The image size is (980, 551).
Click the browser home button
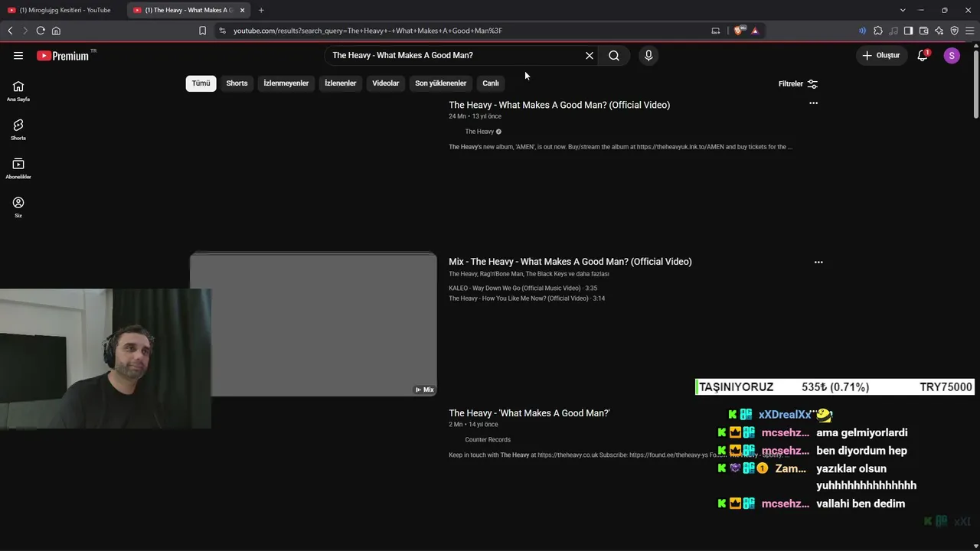point(56,31)
